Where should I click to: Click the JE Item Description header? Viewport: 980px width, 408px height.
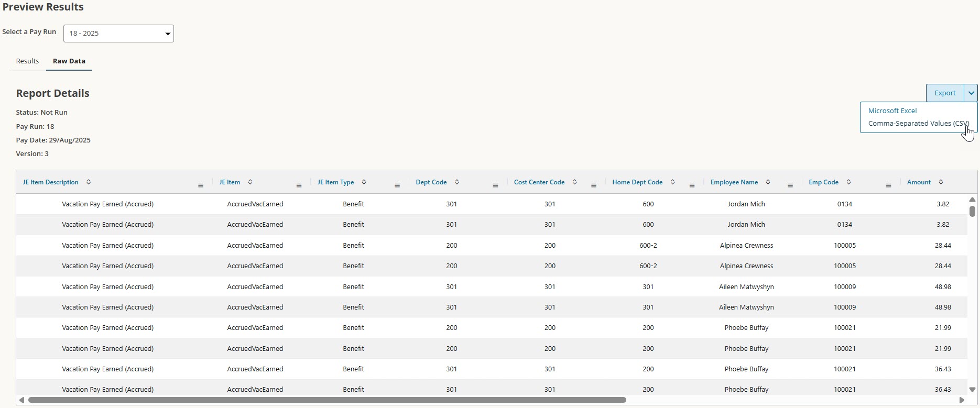pos(50,182)
